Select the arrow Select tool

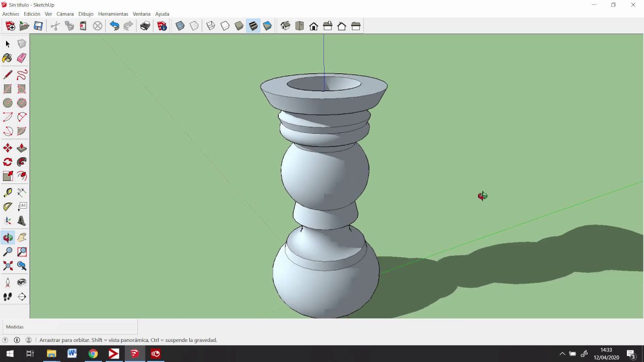pos(8,44)
